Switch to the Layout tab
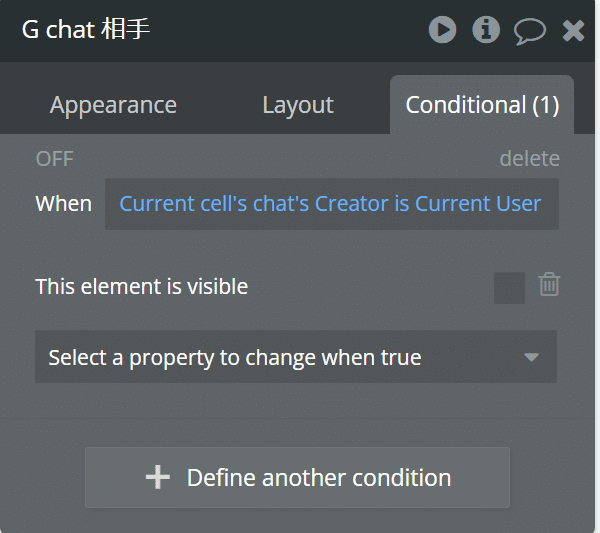600x533 pixels. click(x=298, y=105)
